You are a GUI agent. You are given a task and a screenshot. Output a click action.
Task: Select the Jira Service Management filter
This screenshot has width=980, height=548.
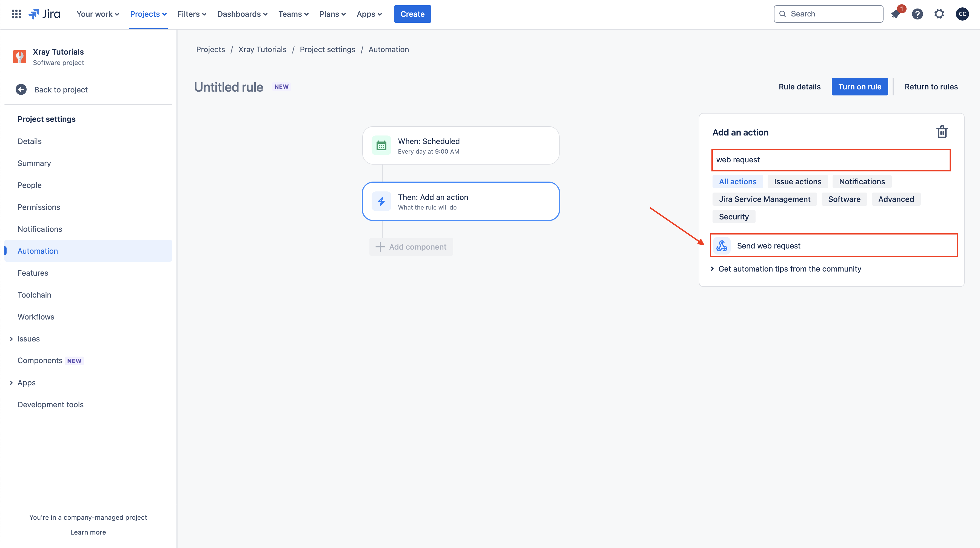(764, 199)
